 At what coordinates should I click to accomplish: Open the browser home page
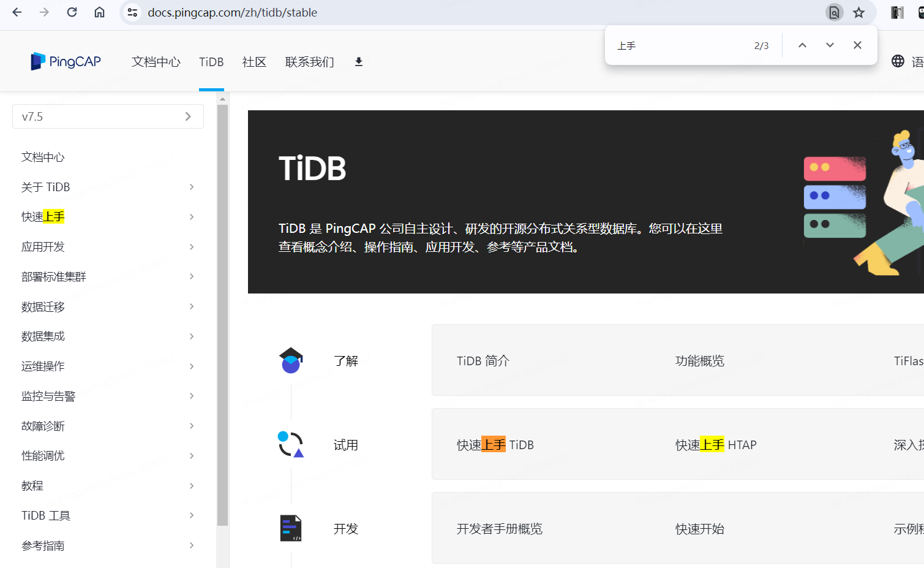[x=99, y=12]
